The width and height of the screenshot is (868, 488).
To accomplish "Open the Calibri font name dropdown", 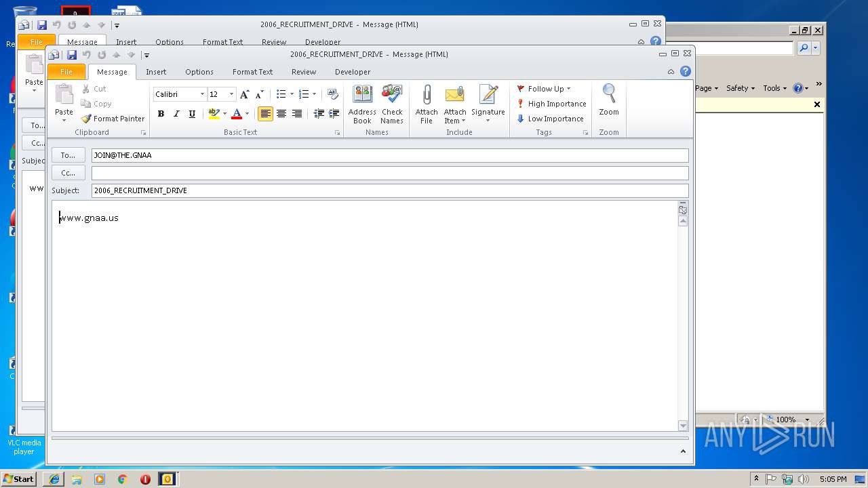I will tap(201, 94).
